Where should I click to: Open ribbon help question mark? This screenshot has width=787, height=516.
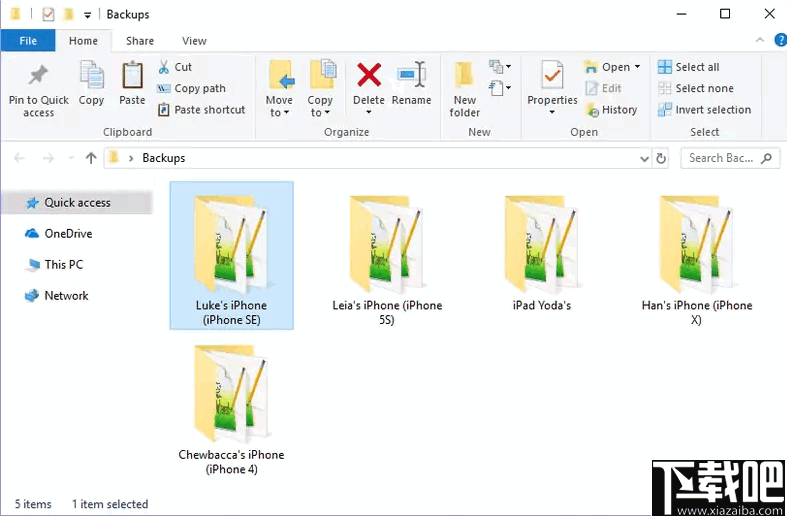(x=780, y=40)
